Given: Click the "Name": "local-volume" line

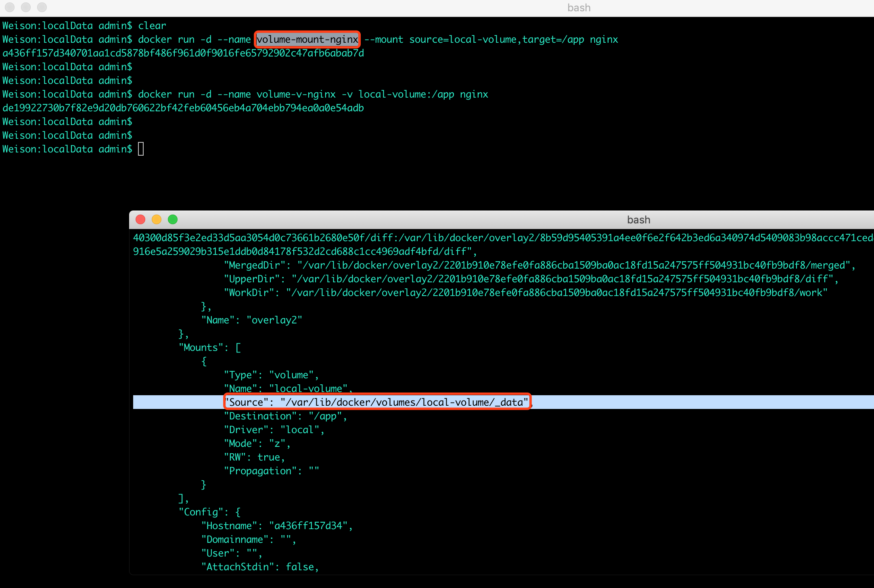Looking at the screenshot, I should pyautogui.click(x=288, y=389).
